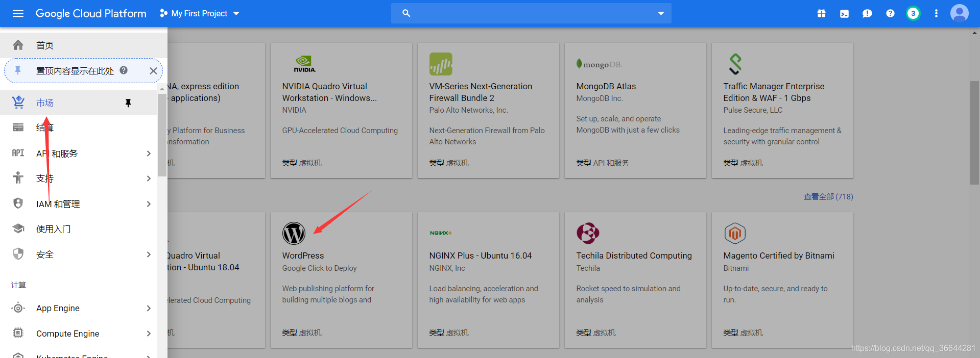Open 安全 security menu item
The image size is (980, 358).
coord(78,254)
